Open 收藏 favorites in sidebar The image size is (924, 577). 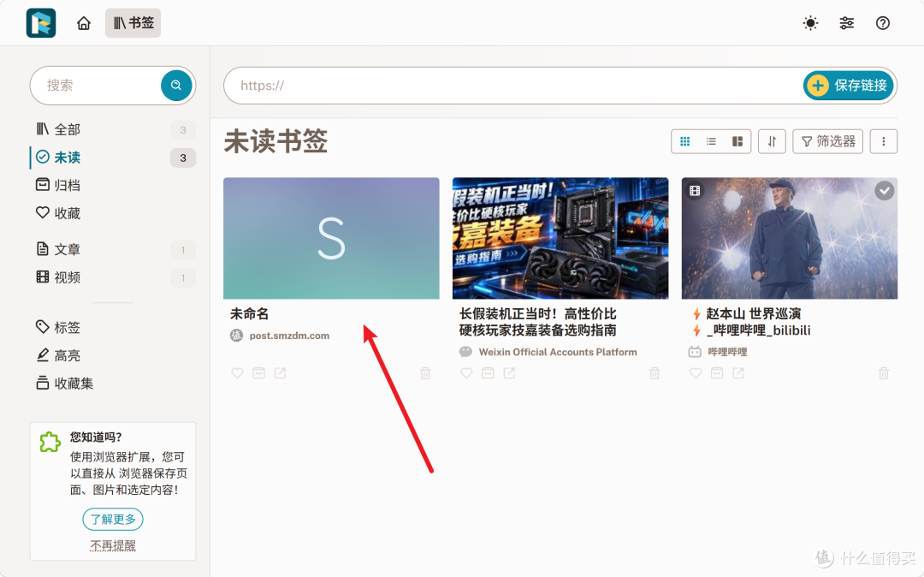(x=113, y=213)
